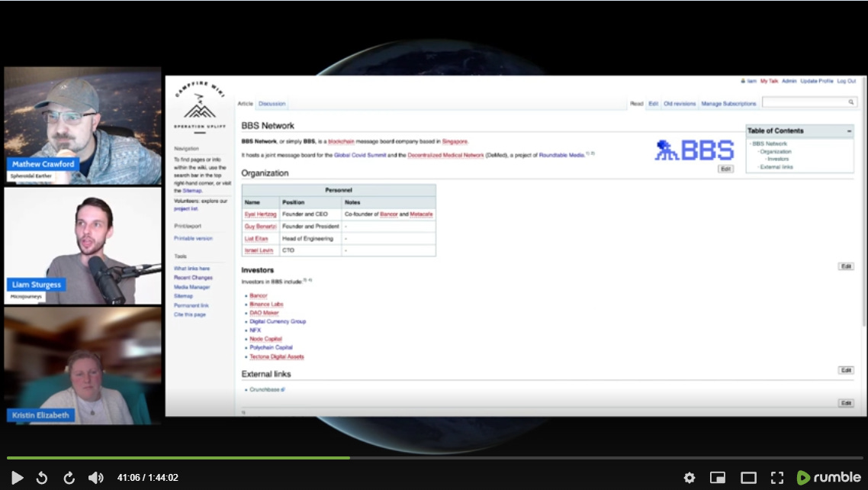Viewport: 868px width, 490px height.
Task: Click the fast-forward (clockwise arrow) icon
Action: 69,477
